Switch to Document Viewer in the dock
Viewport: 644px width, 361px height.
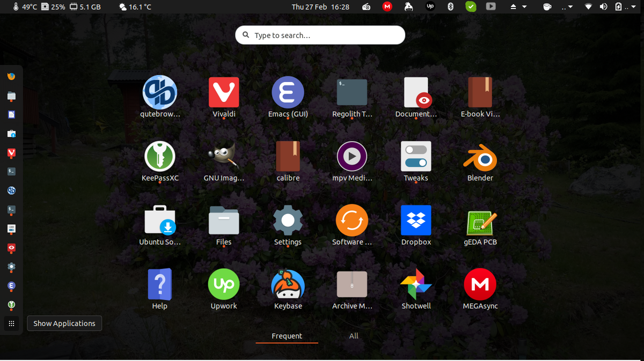pyautogui.click(x=11, y=248)
